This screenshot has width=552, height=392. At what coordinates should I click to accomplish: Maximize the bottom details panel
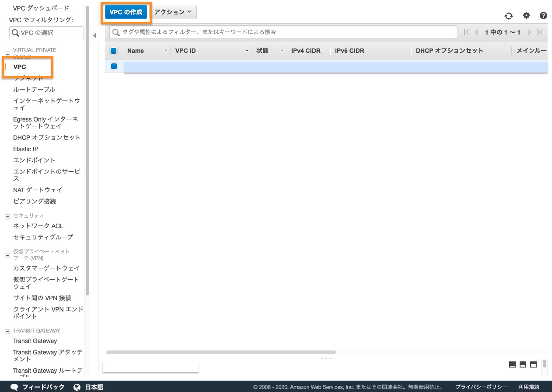[x=533, y=364]
